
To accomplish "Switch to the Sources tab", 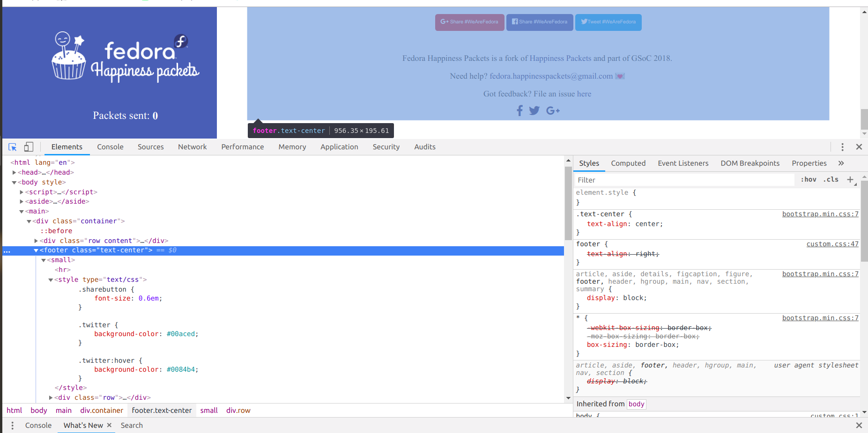I will (151, 147).
